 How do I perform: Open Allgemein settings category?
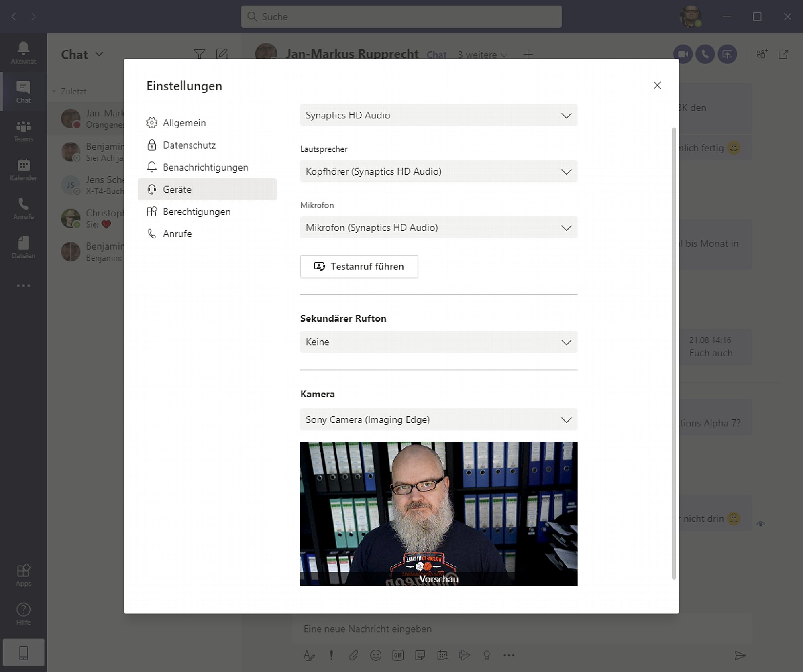pos(207,123)
